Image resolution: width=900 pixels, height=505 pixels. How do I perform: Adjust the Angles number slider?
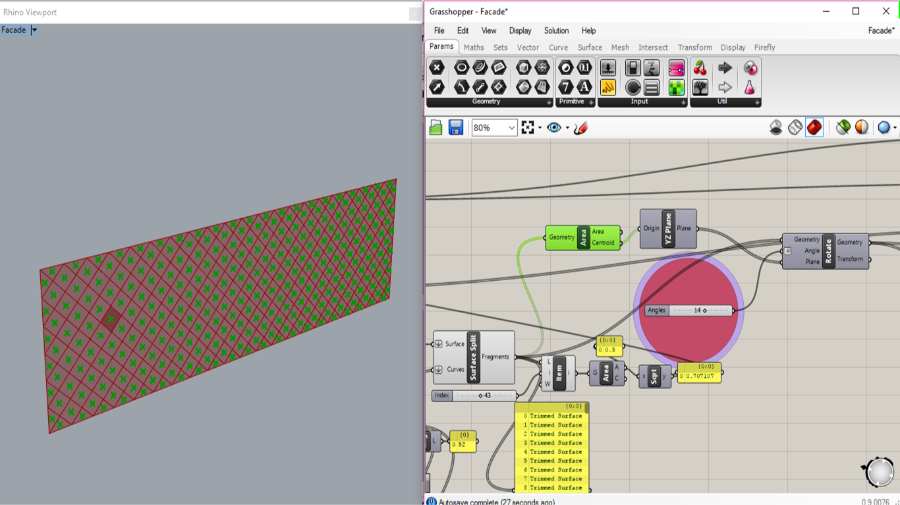689,310
